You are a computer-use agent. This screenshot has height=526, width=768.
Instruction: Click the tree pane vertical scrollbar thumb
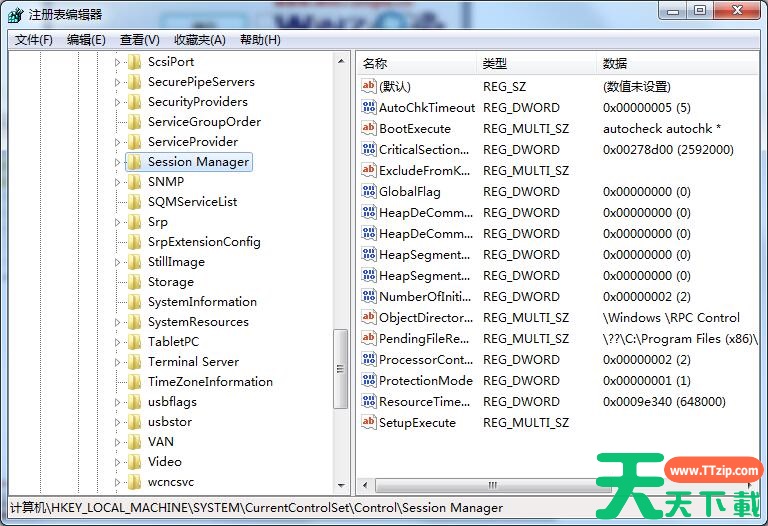(340, 369)
